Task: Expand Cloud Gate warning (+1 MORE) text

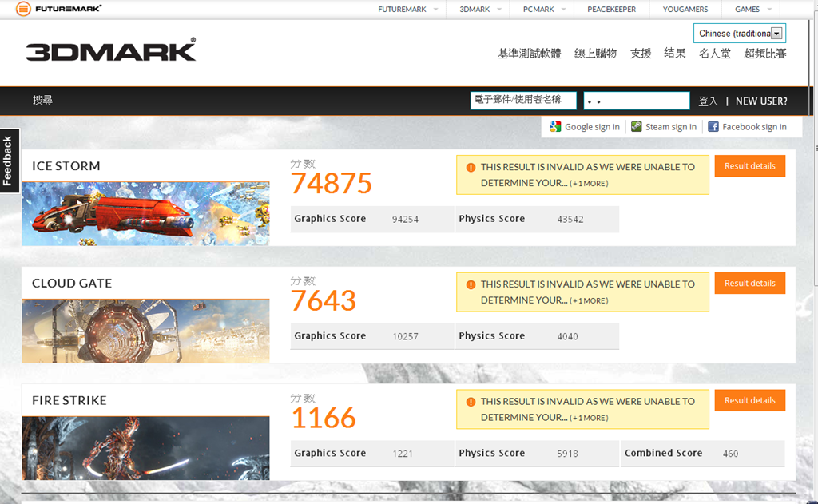Action: click(589, 301)
